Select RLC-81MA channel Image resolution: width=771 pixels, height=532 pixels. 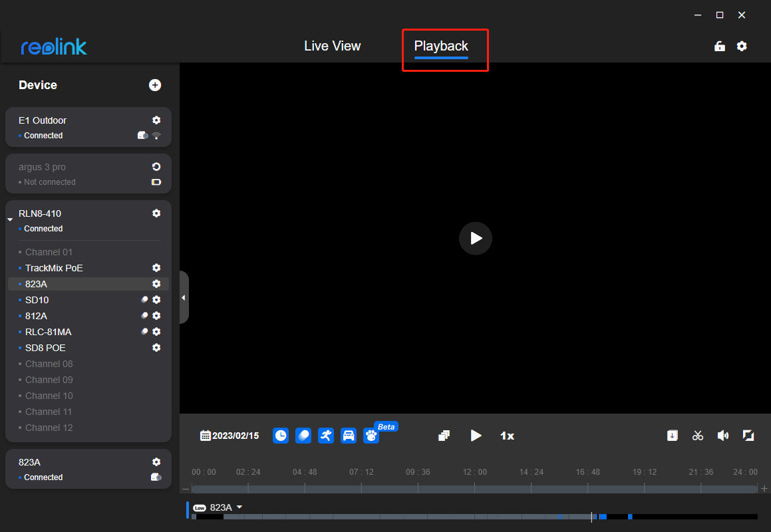tap(48, 332)
